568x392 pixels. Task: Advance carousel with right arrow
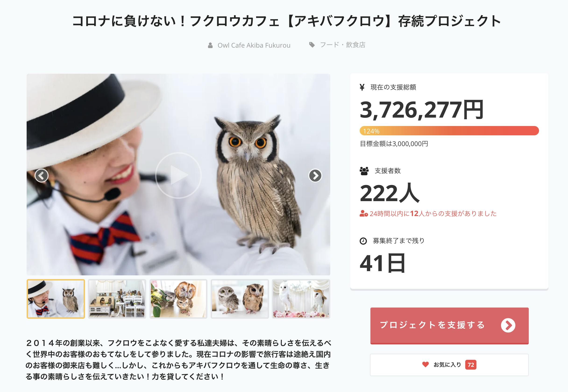point(315,175)
